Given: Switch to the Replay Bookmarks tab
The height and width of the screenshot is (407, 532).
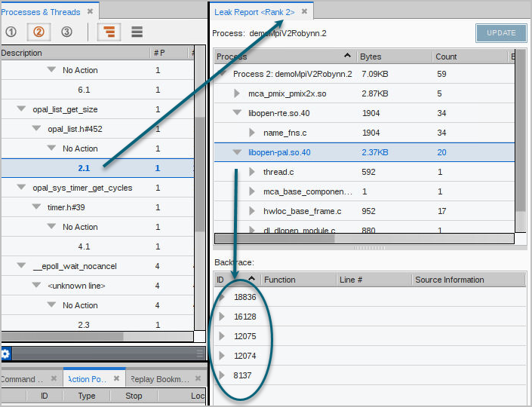Looking at the screenshot, I should pyautogui.click(x=158, y=379).
